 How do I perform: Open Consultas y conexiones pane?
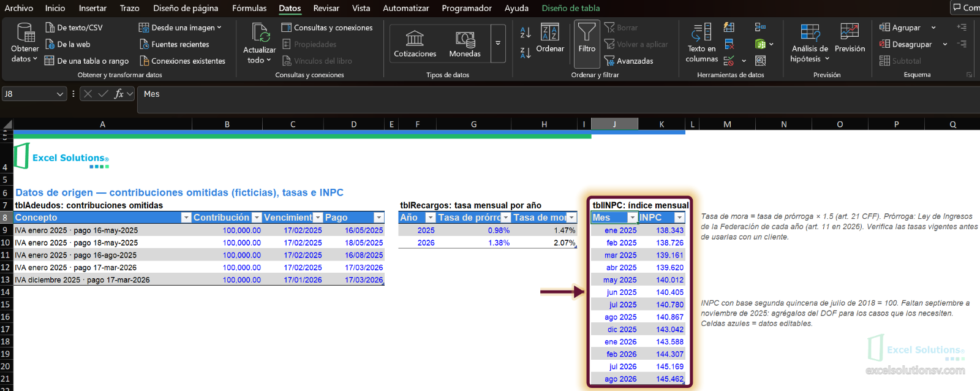click(x=327, y=28)
